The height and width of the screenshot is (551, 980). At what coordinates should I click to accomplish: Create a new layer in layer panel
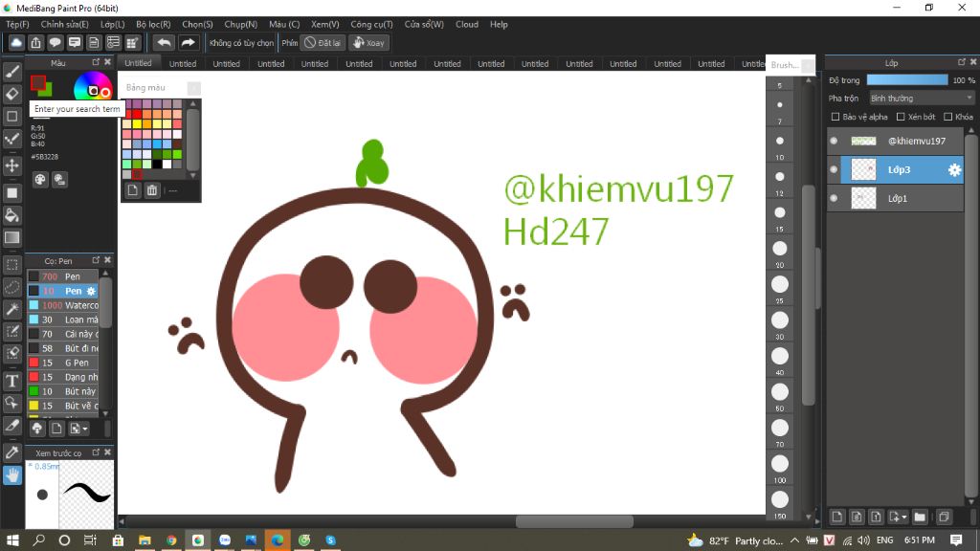click(x=836, y=517)
